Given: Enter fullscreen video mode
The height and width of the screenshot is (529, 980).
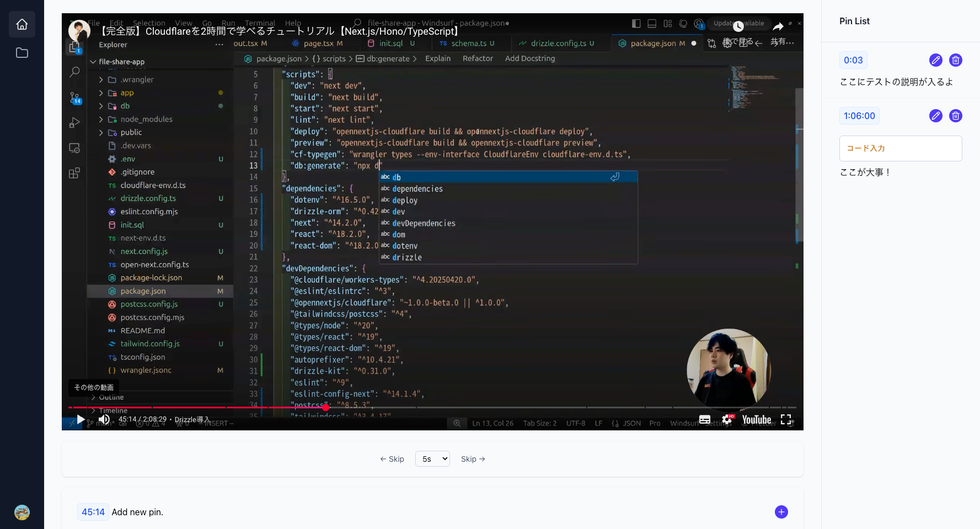Looking at the screenshot, I should [x=786, y=419].
